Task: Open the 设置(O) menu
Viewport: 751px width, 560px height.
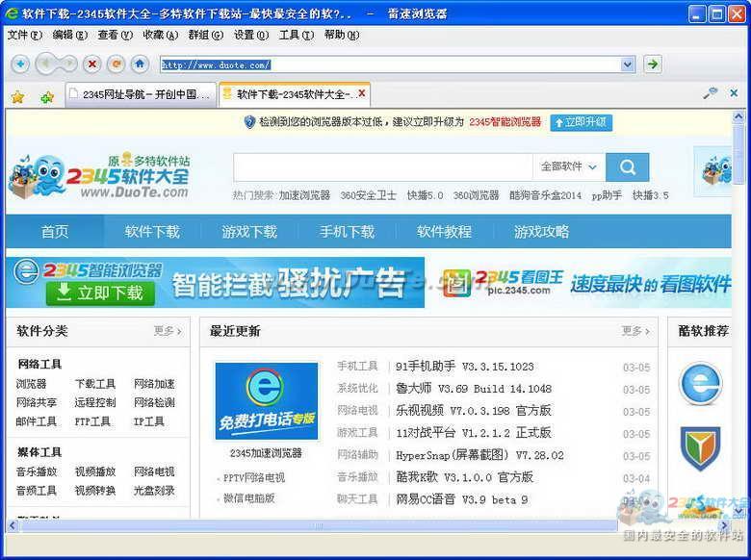Action: [x=251, y=35]
